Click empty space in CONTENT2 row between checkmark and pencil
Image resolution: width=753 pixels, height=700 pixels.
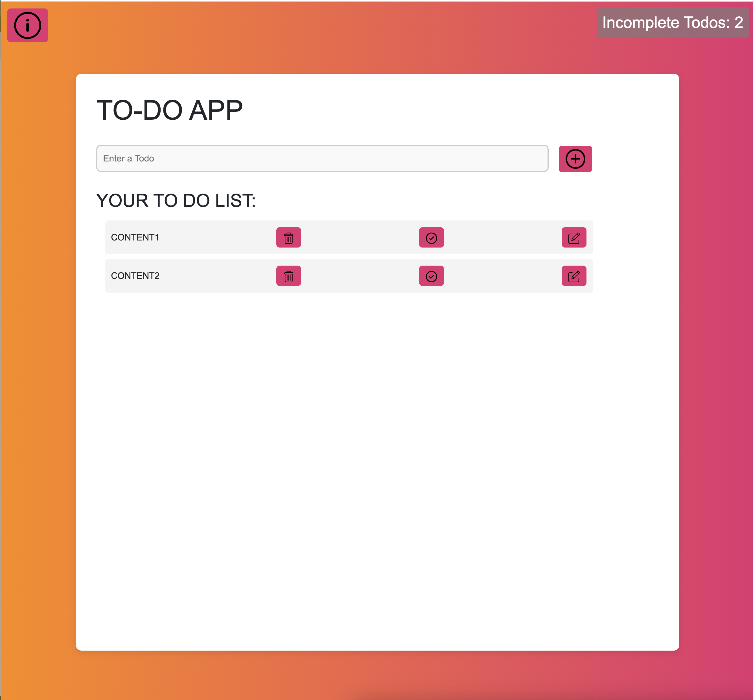click(503, 276)
